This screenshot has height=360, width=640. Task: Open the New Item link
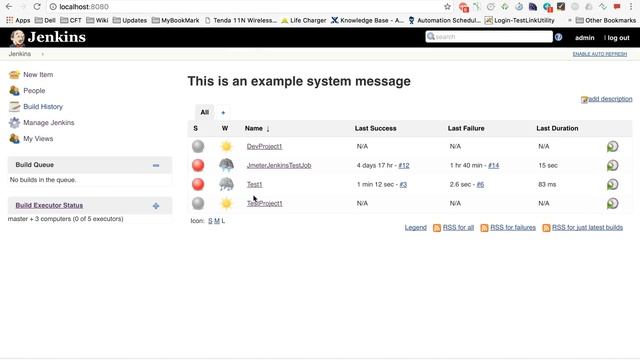38,75
